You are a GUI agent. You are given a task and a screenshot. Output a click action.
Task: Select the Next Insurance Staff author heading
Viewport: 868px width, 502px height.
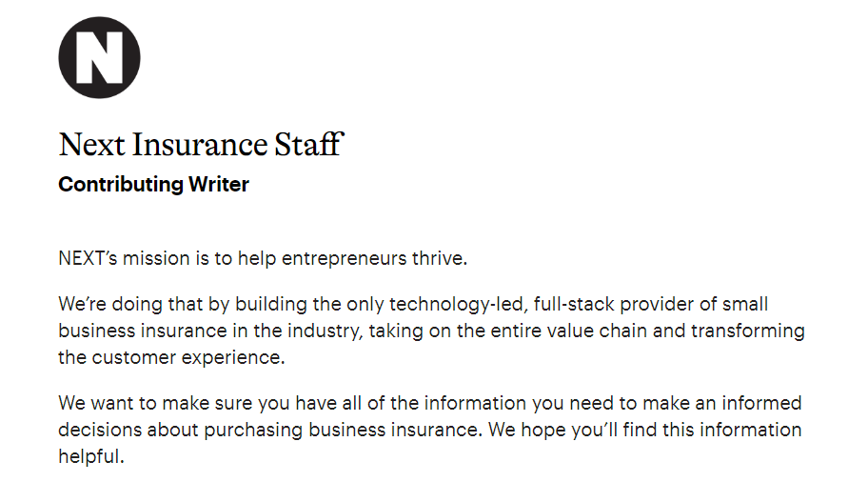tap(202, 145)
